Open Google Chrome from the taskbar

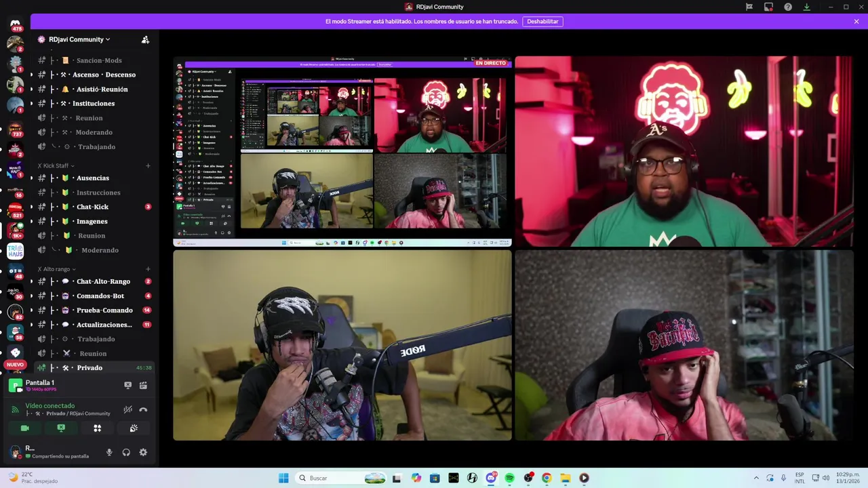tap(547, 478)
